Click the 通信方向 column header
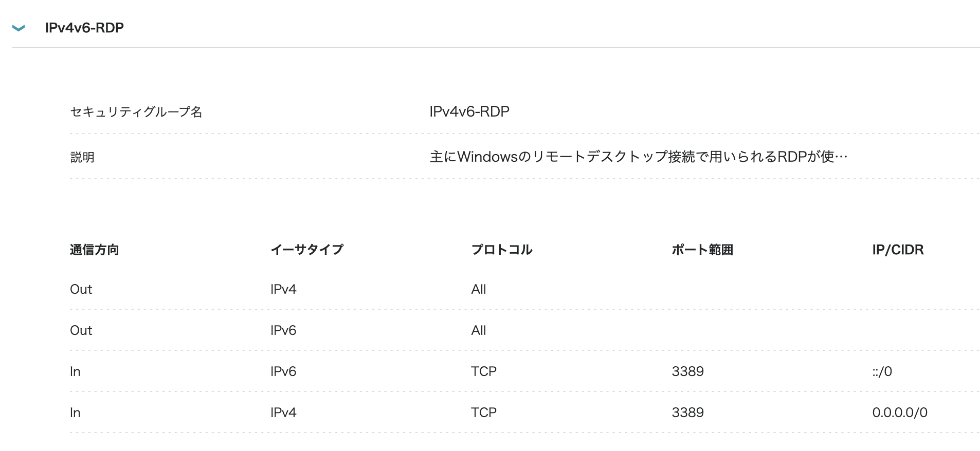Viewport: 980px width, 451px height. [95, 250]
